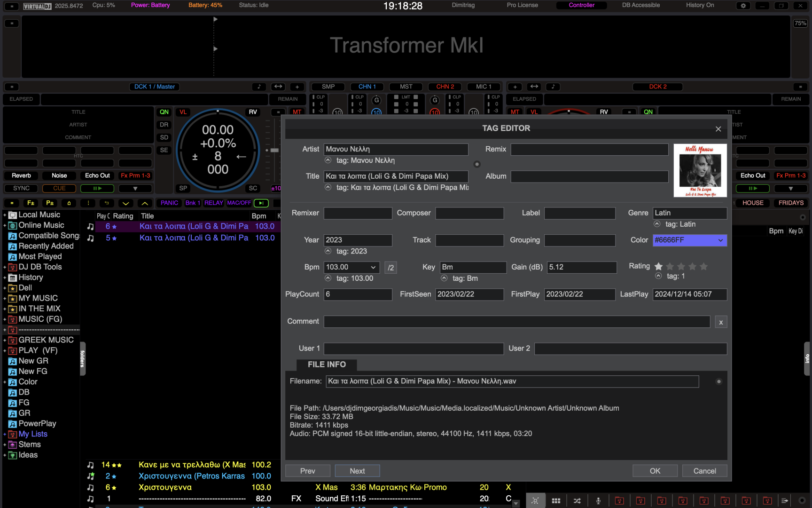Expand the My Lists tree node
The height and width of the screenshot is (508, 812).
click(x=5, y=434)
